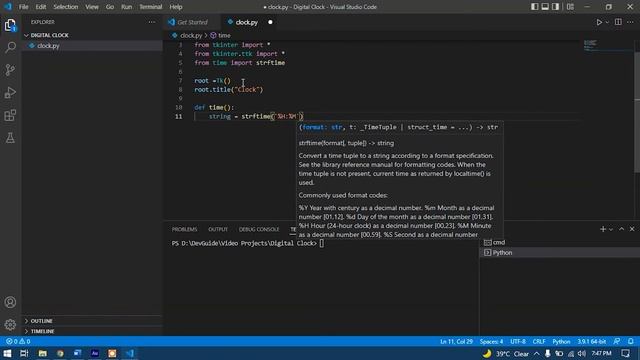Open the Testing flask view
The height and width of the screenshot is (360, 640).
coord(10,138)
